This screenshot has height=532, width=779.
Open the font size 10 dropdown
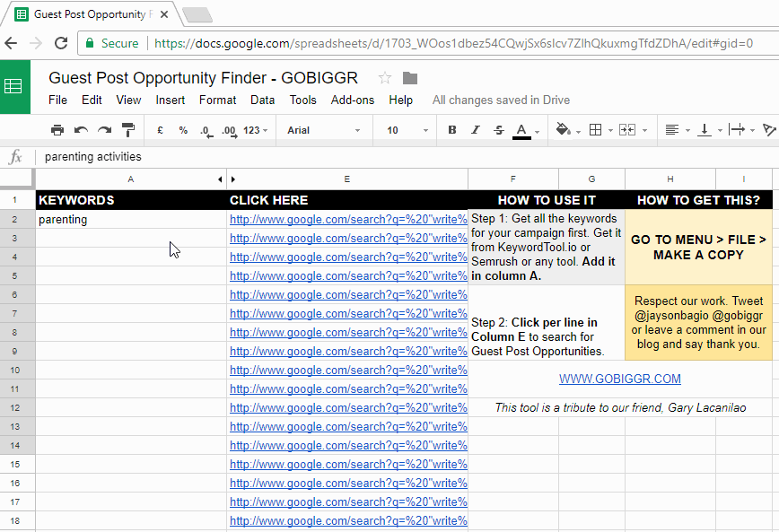(407, 130)
